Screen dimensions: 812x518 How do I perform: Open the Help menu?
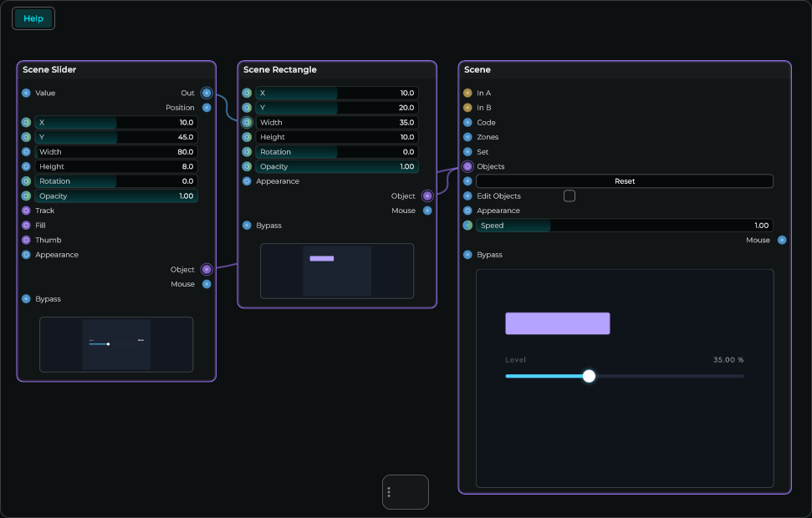click(33, 18)
